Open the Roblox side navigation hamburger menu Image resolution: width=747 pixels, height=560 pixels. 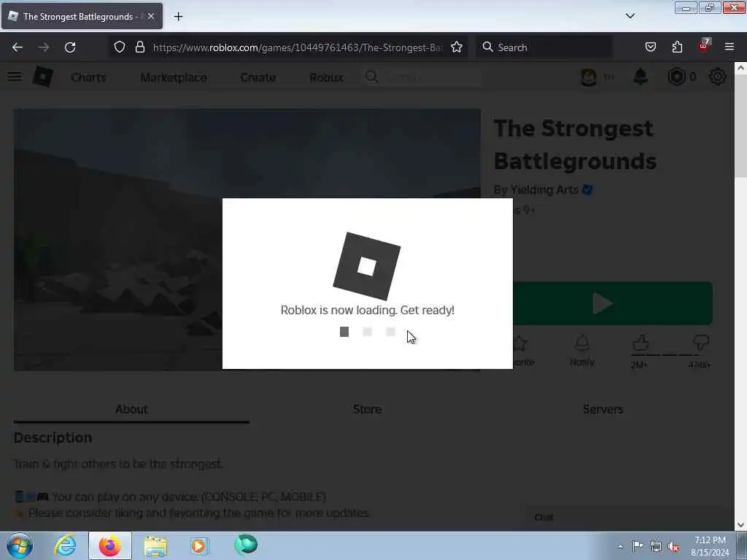pos(15,77)
